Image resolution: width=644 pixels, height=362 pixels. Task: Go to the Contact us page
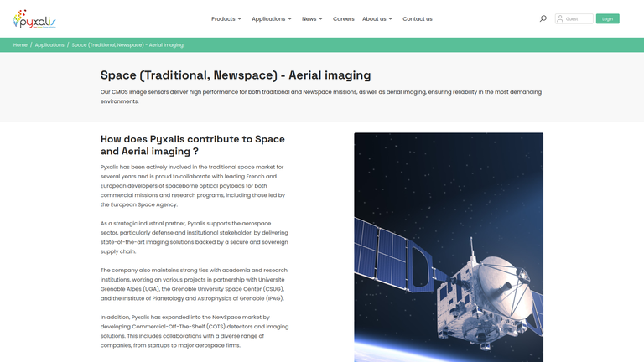click(418, 19)
